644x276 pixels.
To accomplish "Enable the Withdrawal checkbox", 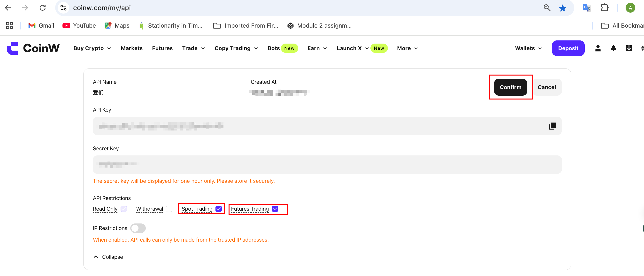I will tap(169, 209).
